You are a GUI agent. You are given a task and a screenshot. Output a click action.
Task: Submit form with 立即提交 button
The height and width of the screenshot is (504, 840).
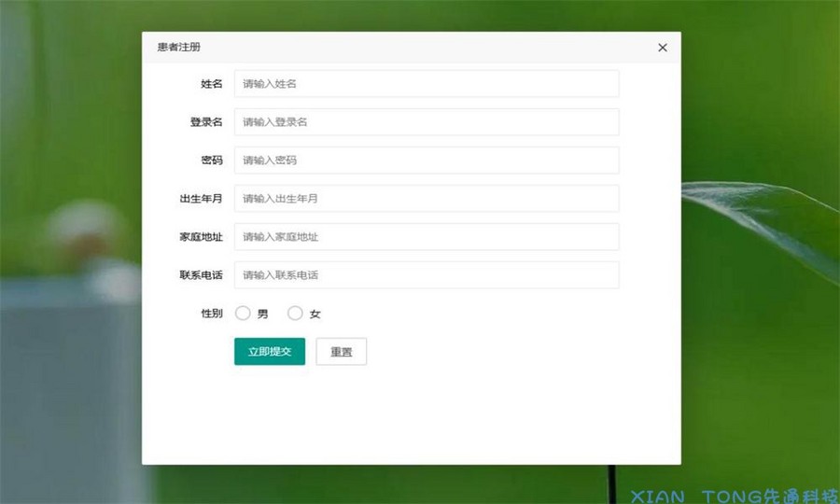point(270,351)
